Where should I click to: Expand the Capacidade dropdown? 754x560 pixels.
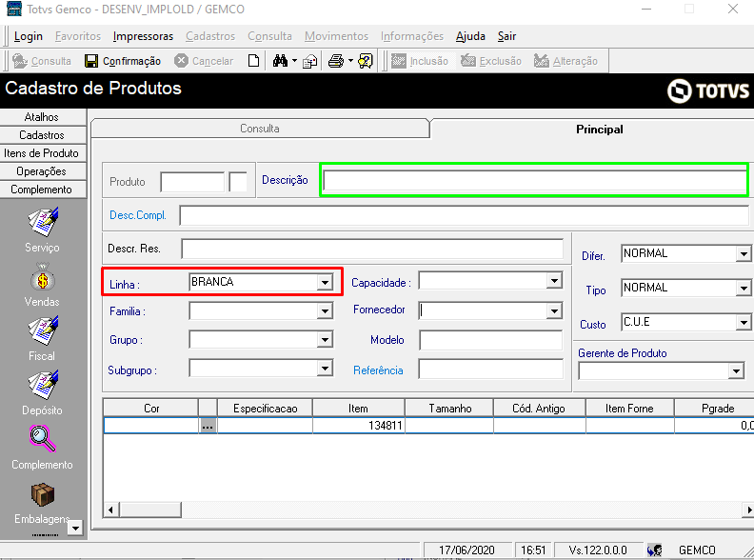(x=554, y=281)
